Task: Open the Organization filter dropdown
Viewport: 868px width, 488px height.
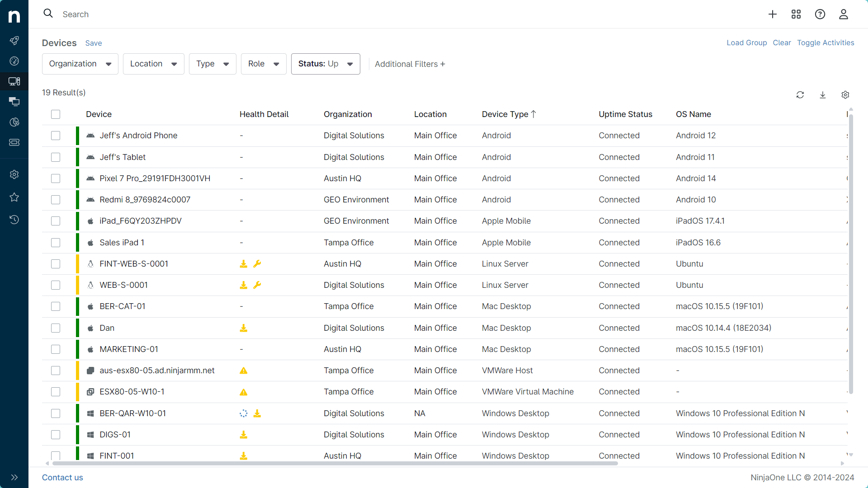Action: [x=80, y=64]
